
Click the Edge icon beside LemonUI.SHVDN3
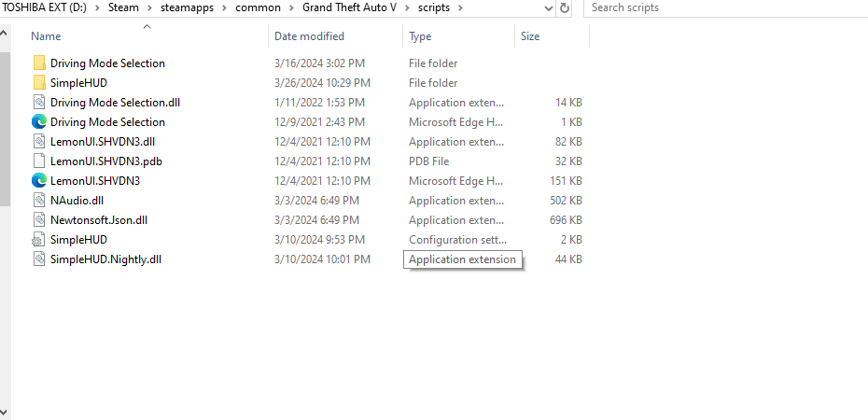[x=39, y=180]
